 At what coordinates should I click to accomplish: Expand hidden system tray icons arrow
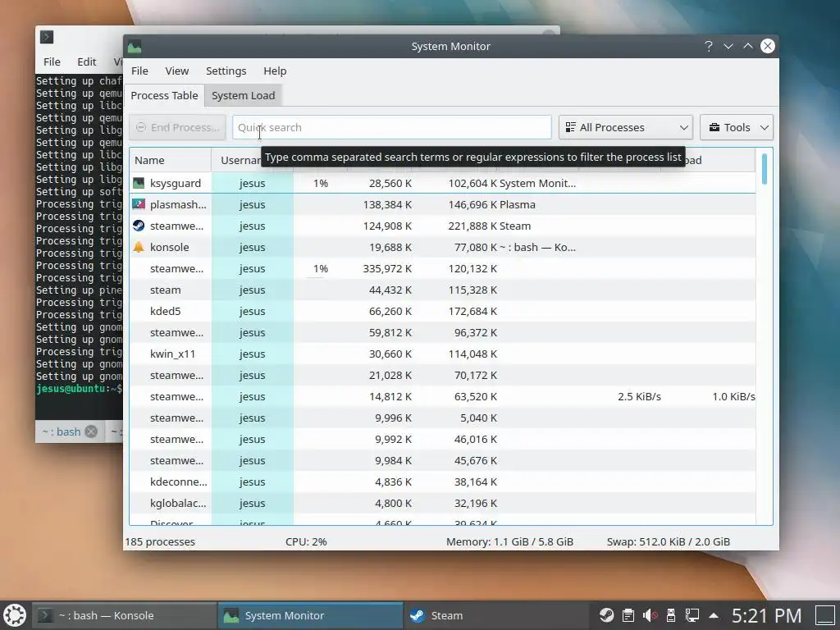(714, 615)
